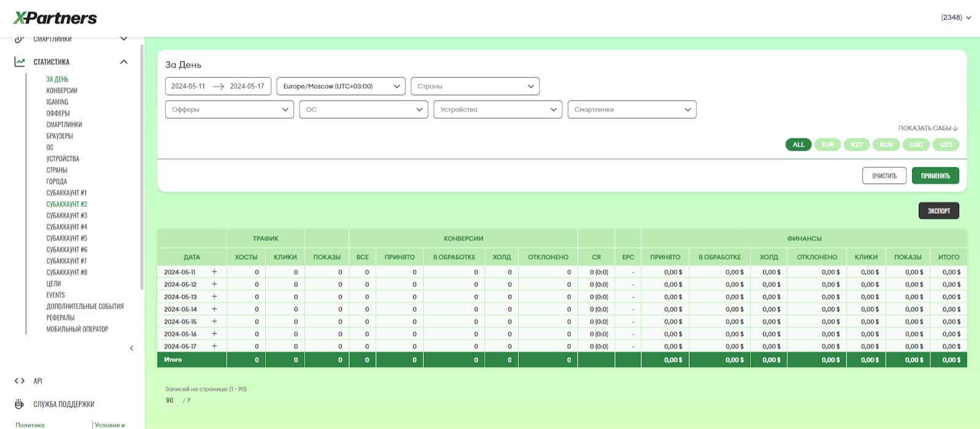This screenshot has height=429, width=980.
Task: Expand the 2024-05-17 row plus icon
Action: [214, 346]
